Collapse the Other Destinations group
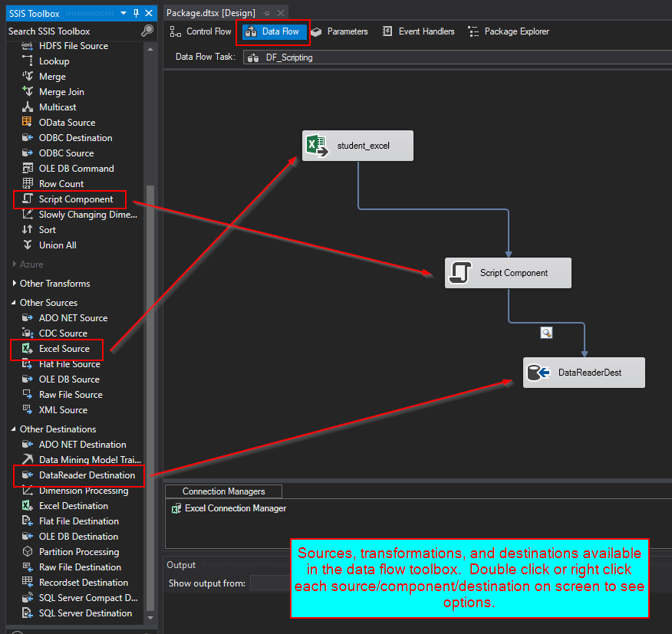The width and height of the screenshot is (672, 634). pyautogui.click(x=14, y=429)
